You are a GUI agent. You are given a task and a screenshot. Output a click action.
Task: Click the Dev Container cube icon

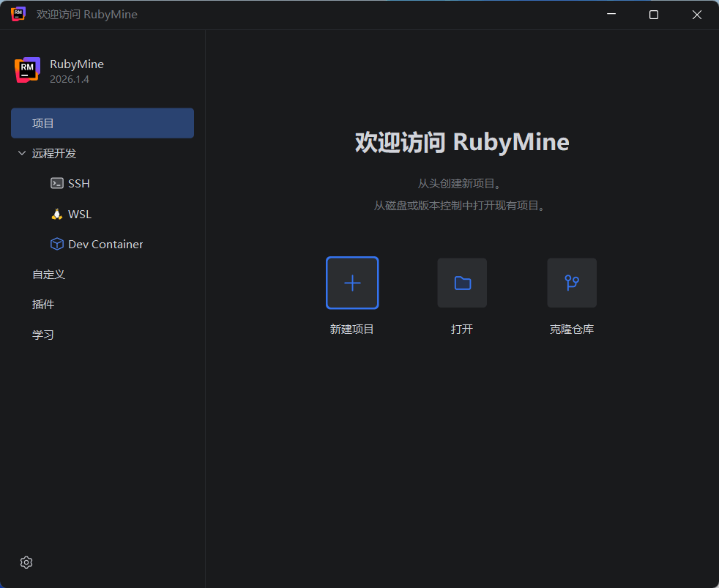[57, 244]
